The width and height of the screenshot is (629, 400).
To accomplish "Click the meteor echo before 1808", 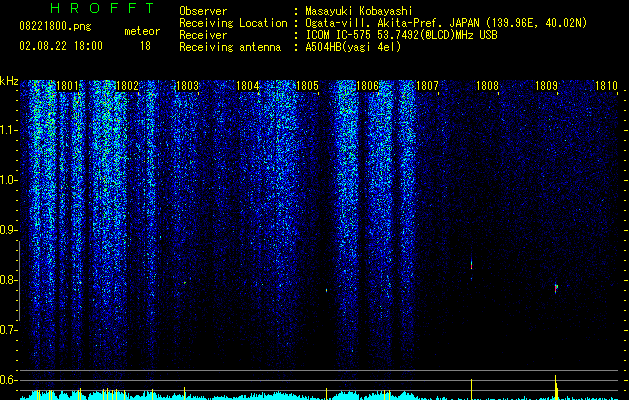I will [471, 264].
